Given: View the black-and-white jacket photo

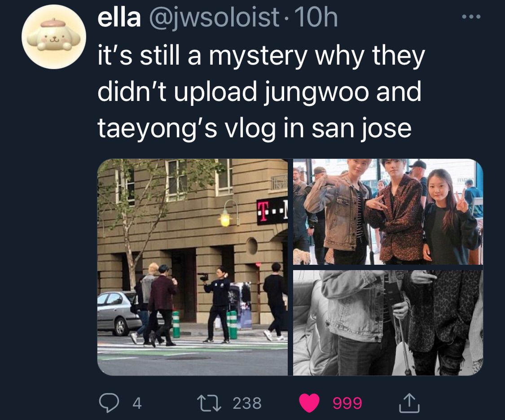Looking at the screenshot, I should 388,323.
